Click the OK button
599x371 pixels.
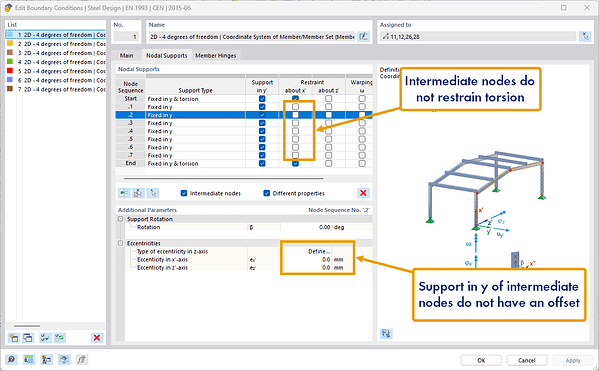click(481, 360)
